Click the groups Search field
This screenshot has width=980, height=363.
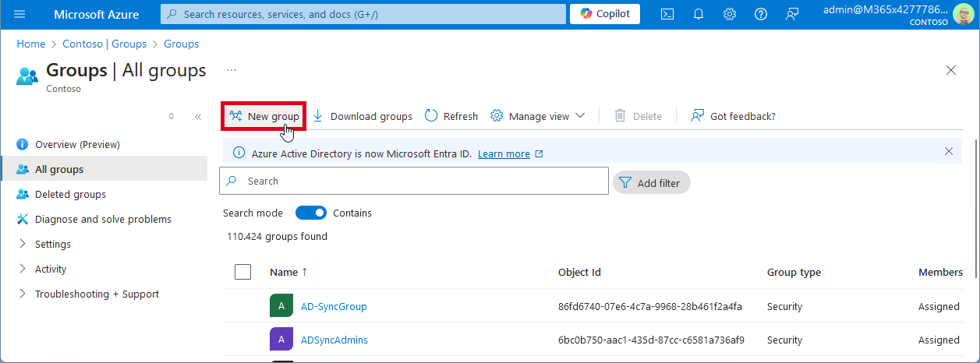click(414, 181)
